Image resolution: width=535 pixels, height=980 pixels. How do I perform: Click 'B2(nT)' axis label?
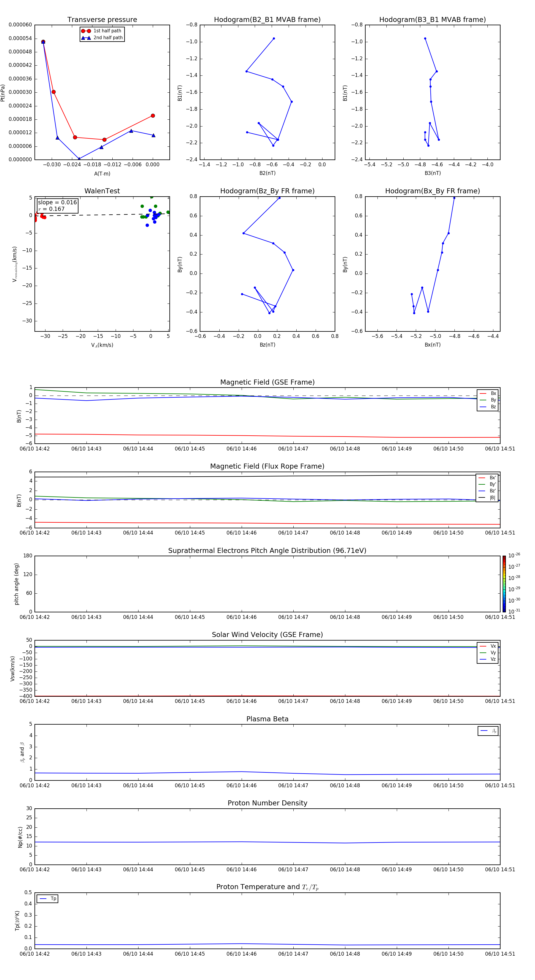pos(267,173)
